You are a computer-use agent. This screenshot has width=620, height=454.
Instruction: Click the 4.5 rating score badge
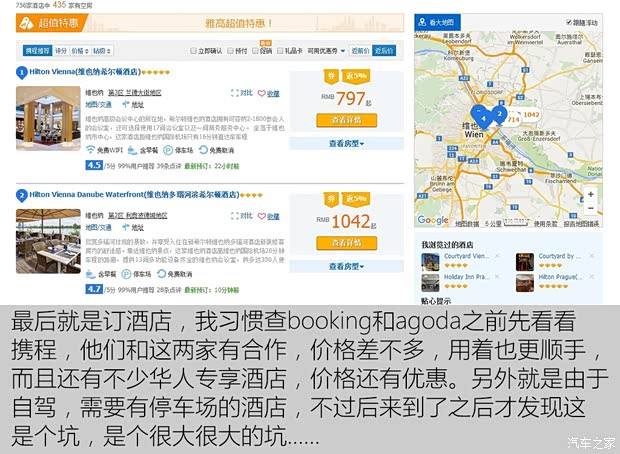(94, 165)
